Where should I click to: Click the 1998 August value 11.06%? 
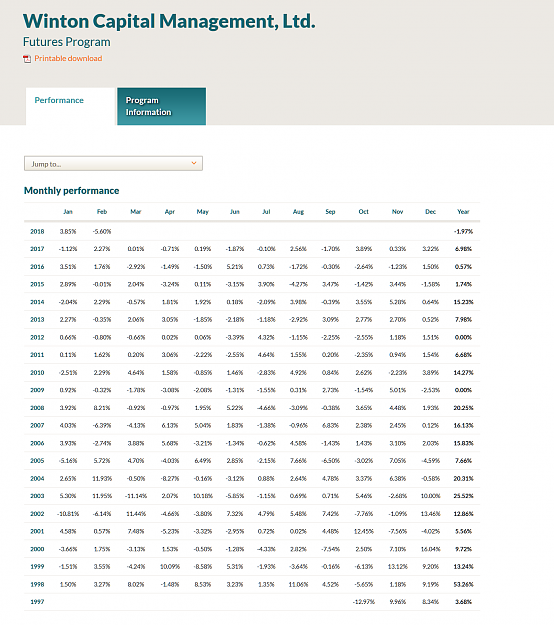tap(298, 585)
